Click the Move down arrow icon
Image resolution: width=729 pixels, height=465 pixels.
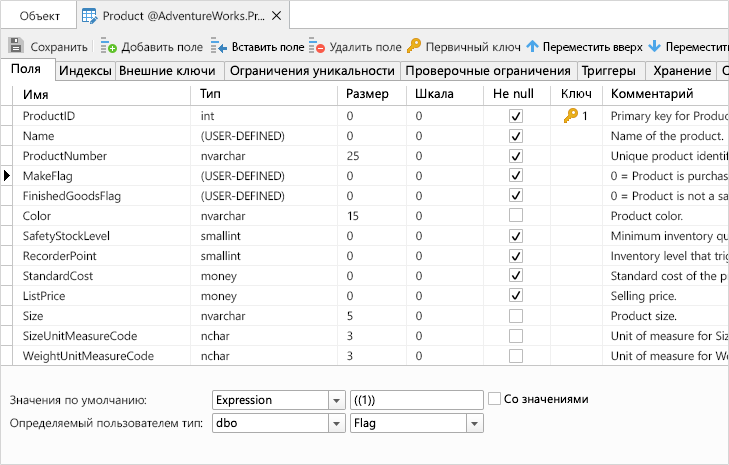[x=655, y=46]
